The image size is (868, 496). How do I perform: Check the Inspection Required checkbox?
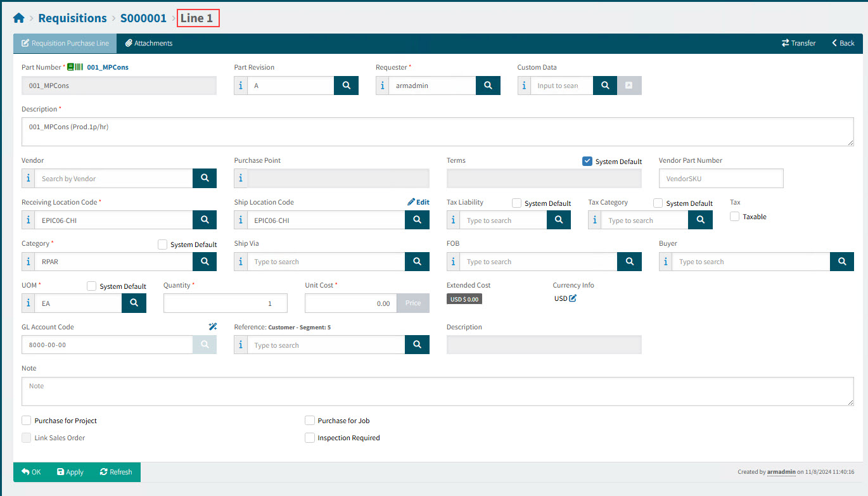(x=310, y=438)
